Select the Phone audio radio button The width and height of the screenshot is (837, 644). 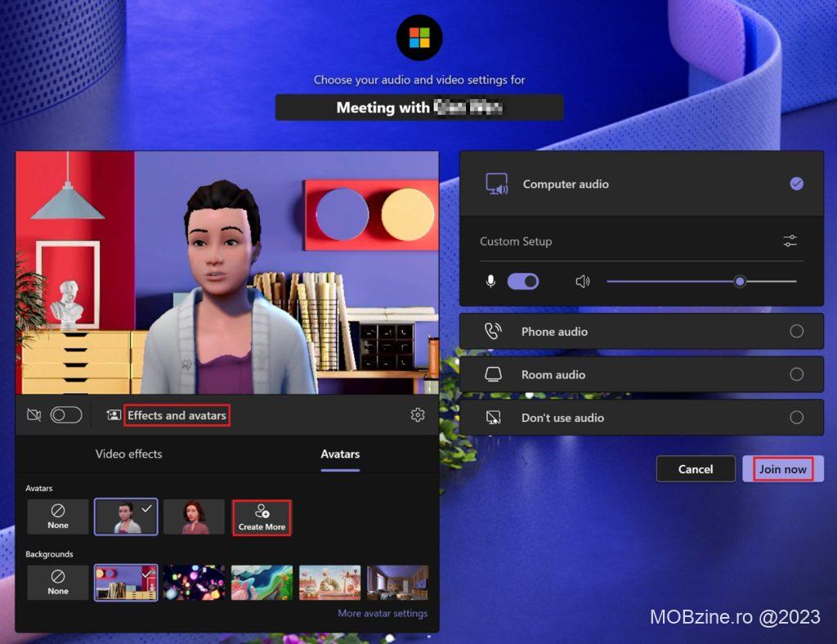click(x=796, y=331)
